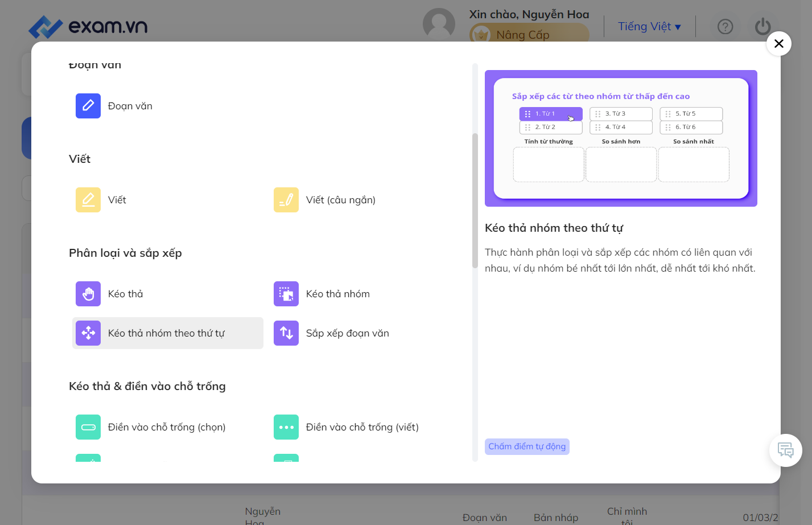Click the power logout icon

coord(762,27)
